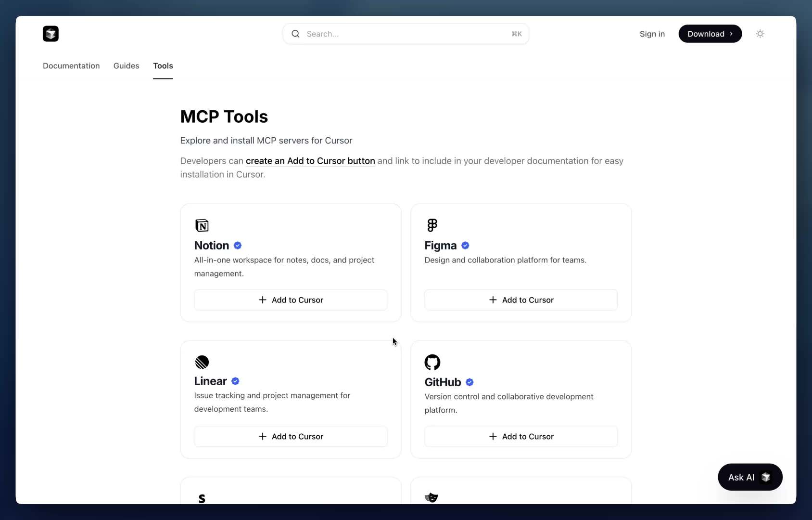
Task: Click the verified badge beside Notion
Action: pos(238,246)
